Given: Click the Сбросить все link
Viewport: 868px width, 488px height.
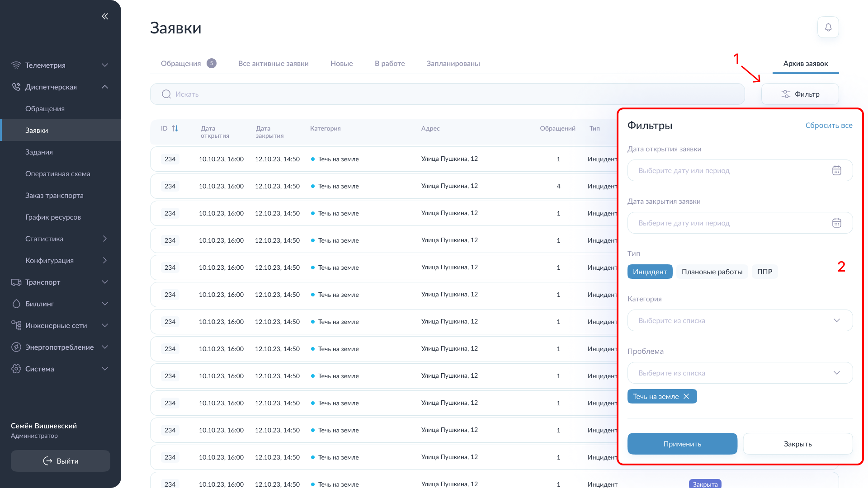Looking at the screenshot, I should coord(829,125).
